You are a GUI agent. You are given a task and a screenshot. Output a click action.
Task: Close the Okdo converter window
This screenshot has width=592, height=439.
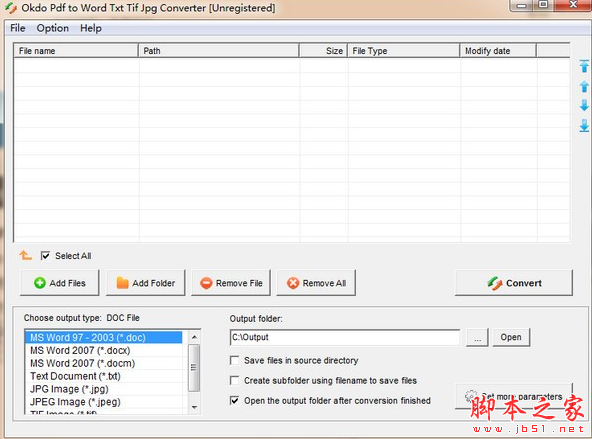[x=573, y=5]
